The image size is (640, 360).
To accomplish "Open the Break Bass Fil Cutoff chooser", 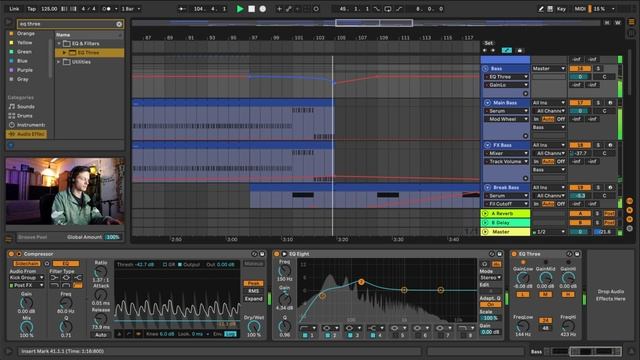I will pyautogui.click(x=506, y=204).
